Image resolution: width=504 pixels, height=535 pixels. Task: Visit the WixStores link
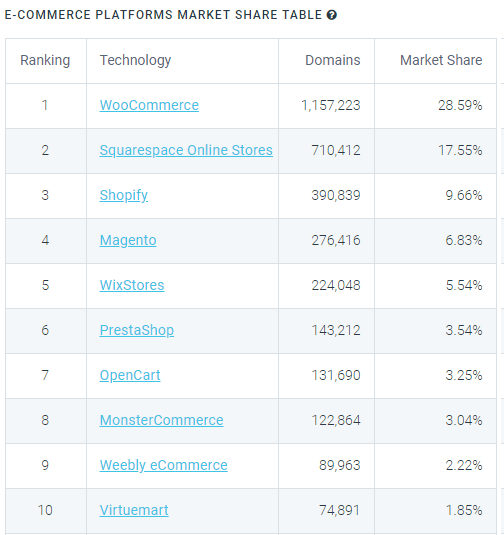pyautogui.click(x=132, y=285)
